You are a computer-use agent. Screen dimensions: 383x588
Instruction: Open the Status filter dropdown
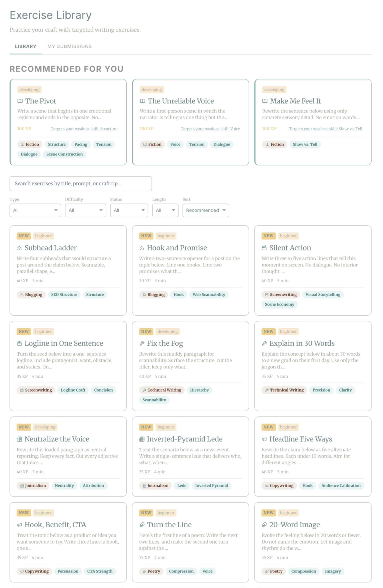click(129, 211)
